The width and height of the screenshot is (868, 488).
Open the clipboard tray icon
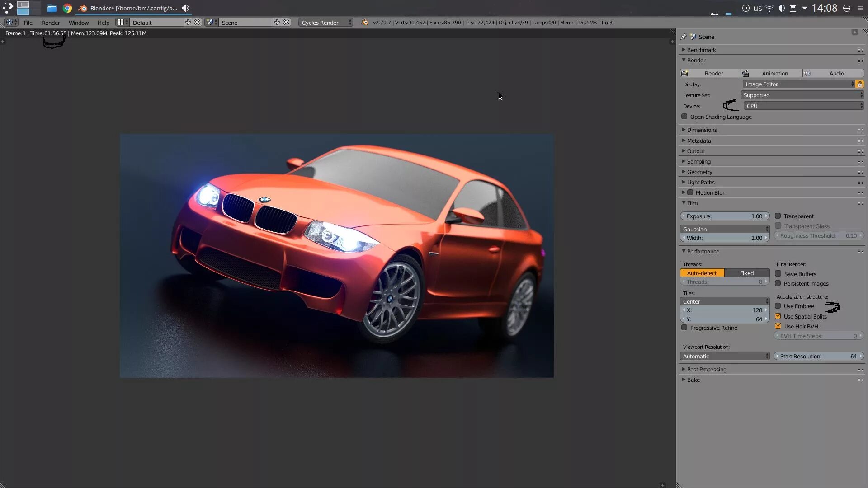point(793,8)
